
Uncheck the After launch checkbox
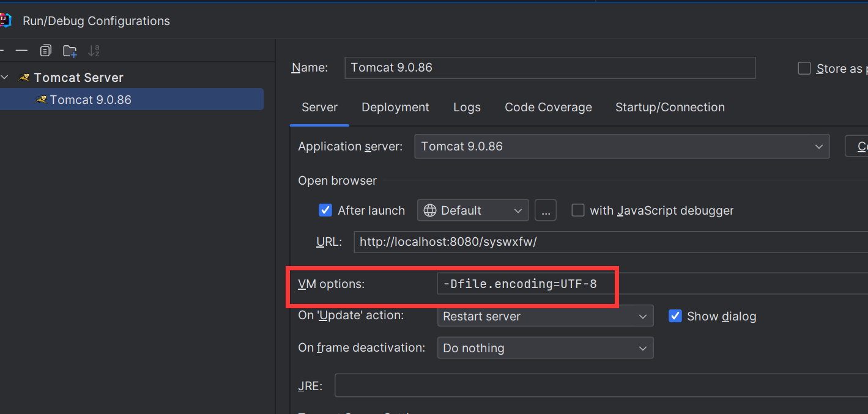[325, 210]
